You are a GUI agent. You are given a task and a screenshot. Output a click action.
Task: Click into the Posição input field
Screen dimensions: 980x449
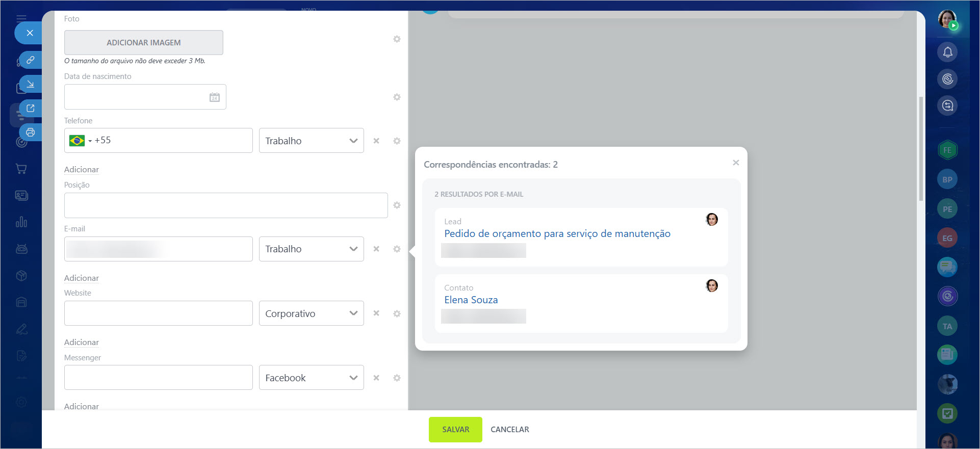coord(226,205)
